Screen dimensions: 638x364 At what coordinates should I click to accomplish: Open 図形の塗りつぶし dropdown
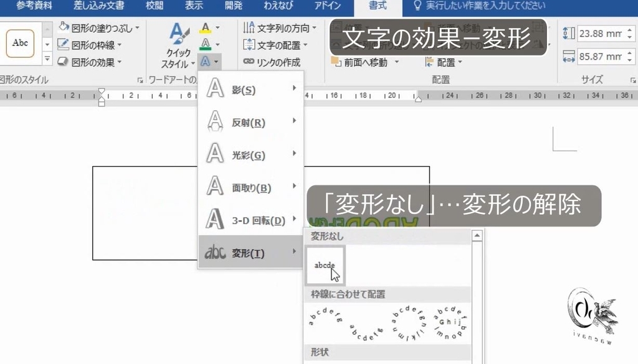point(99,28)
